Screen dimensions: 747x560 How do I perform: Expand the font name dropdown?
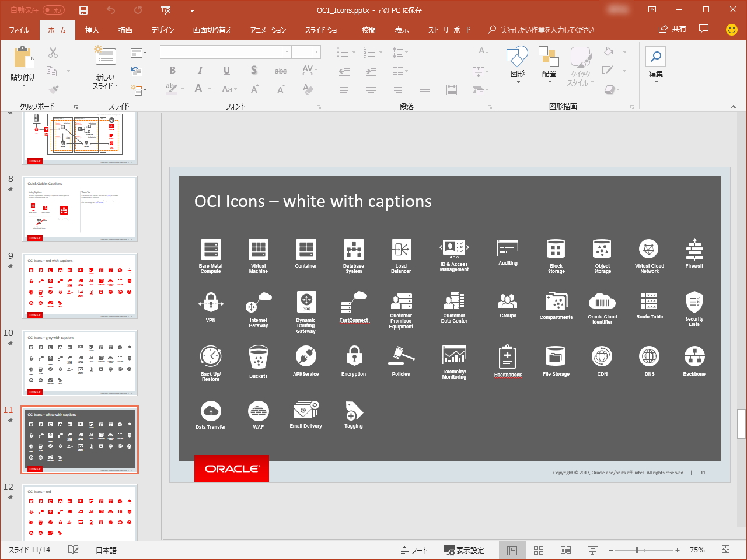(x=287, y=52)
